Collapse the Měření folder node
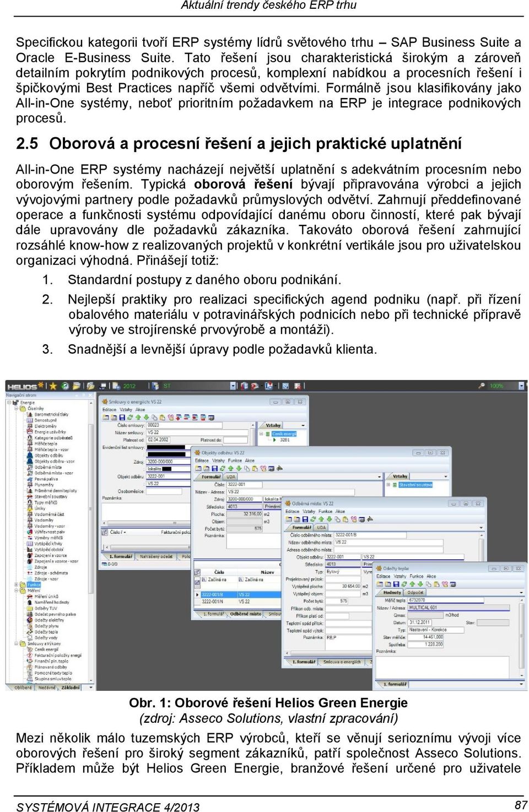 (x=16, y=591)
